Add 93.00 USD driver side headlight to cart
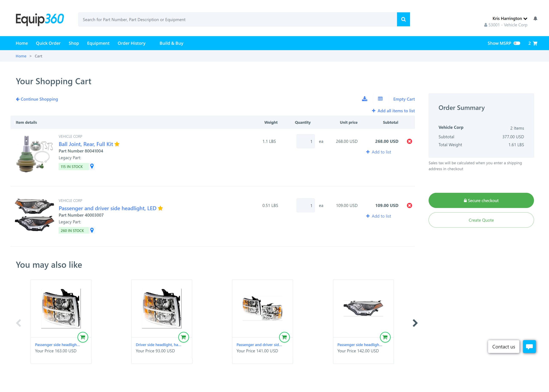 click(183, 337)
